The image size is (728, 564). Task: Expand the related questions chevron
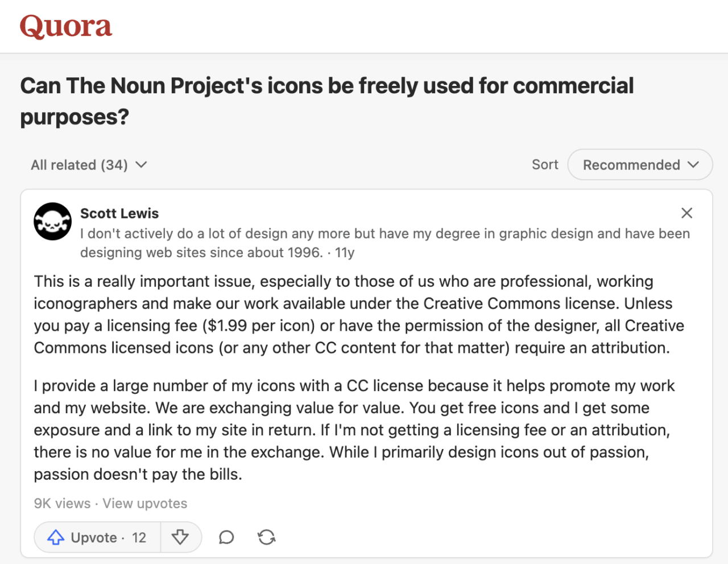(x=140, y=164)
